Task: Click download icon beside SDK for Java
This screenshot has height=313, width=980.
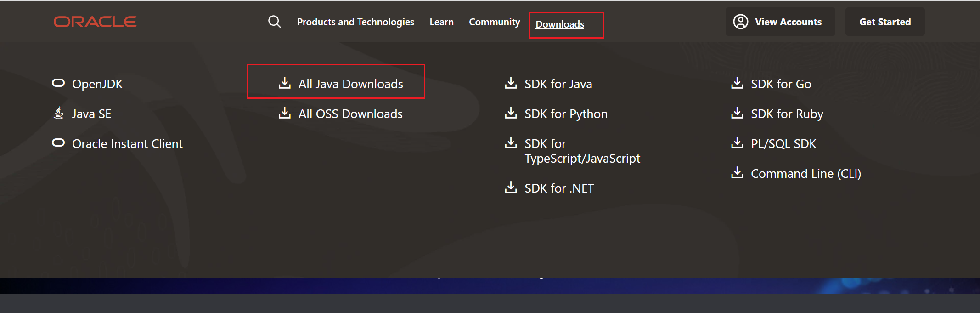Action: (511, 83)
